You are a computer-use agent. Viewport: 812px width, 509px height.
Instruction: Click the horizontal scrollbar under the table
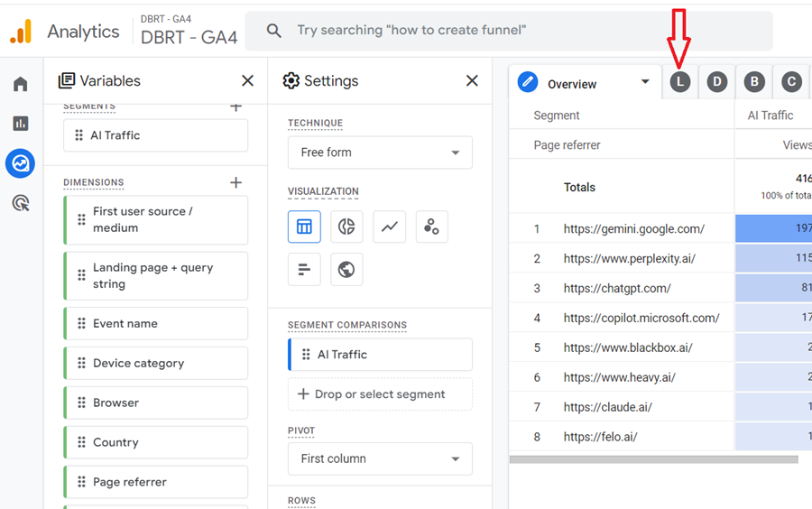(x=653, y=459)
